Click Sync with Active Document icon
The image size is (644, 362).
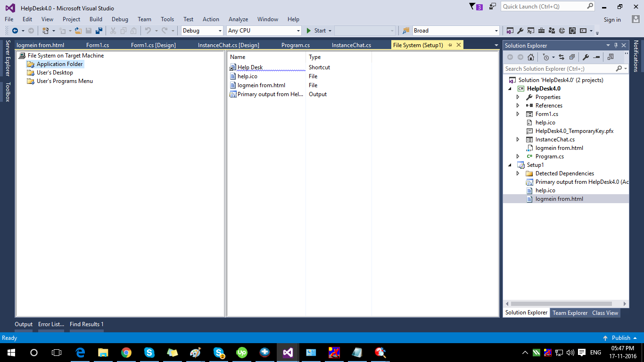tap(561, 57)
